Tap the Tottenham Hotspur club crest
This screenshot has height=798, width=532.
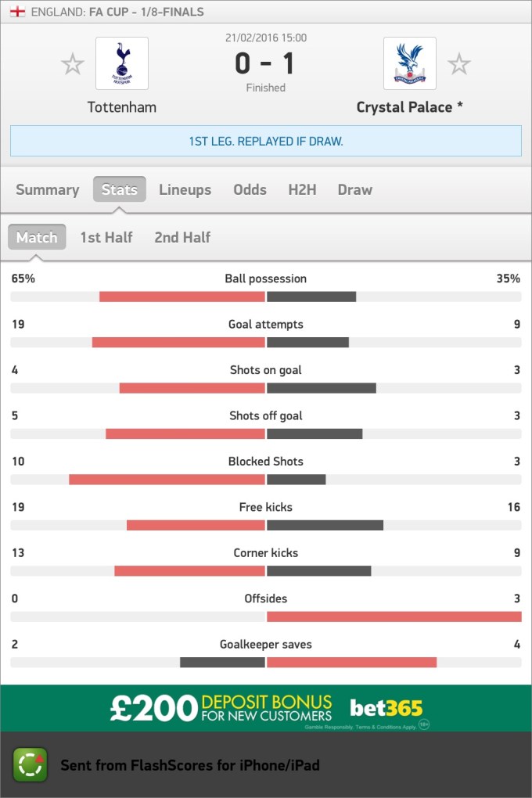(x=121, y=63)
